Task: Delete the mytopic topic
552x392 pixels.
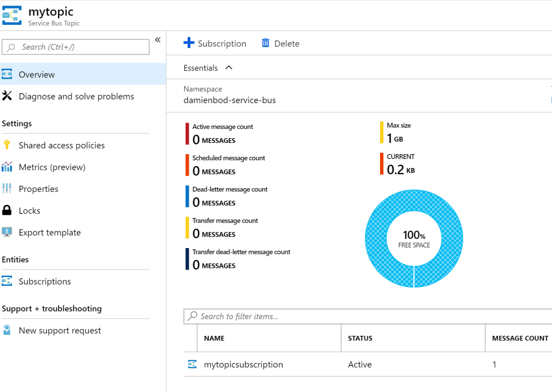Action: (x=280, y=43)
